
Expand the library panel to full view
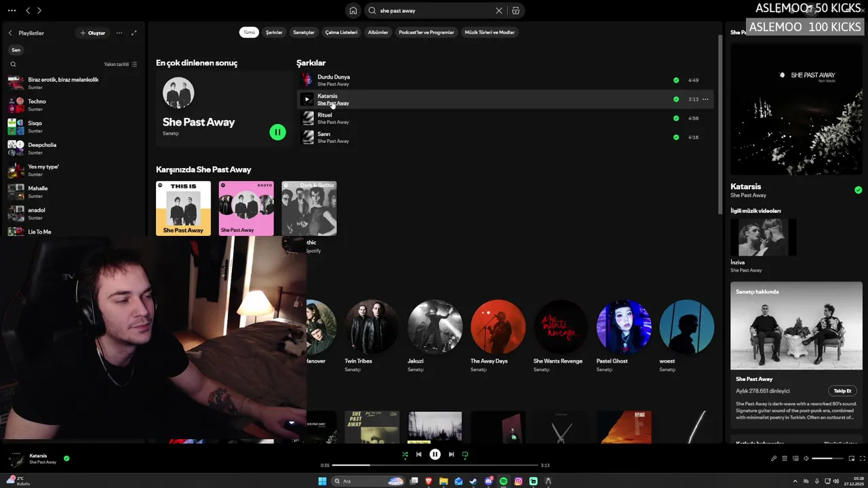[134, 33]
